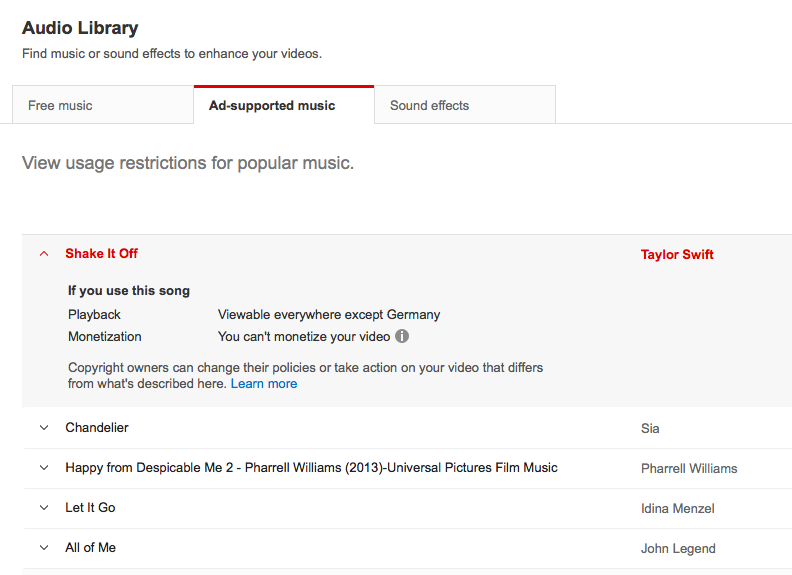Select the Pharrell Williams artist name
The width and height of the screenshot is (792, 575).
click(689, 469)
